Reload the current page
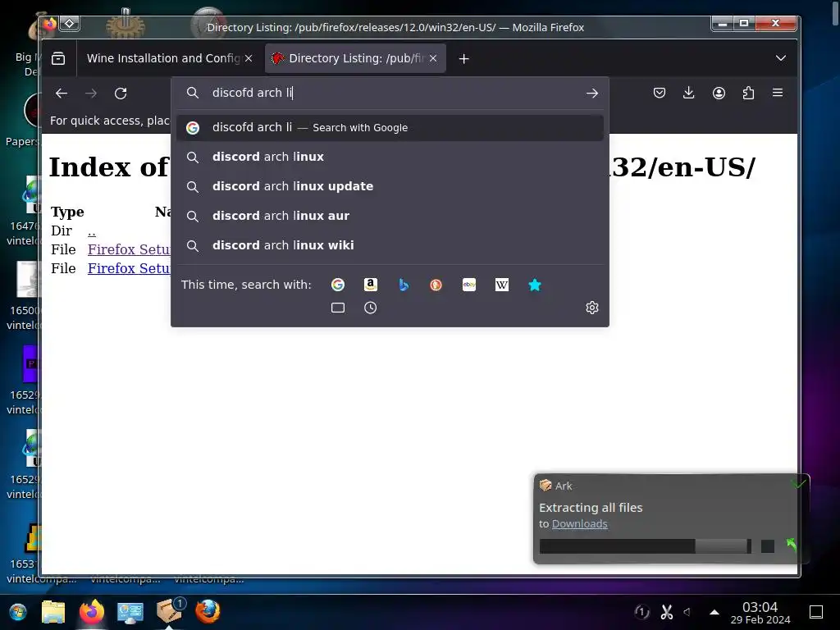The image size is (840, 630). click(121, 94)
